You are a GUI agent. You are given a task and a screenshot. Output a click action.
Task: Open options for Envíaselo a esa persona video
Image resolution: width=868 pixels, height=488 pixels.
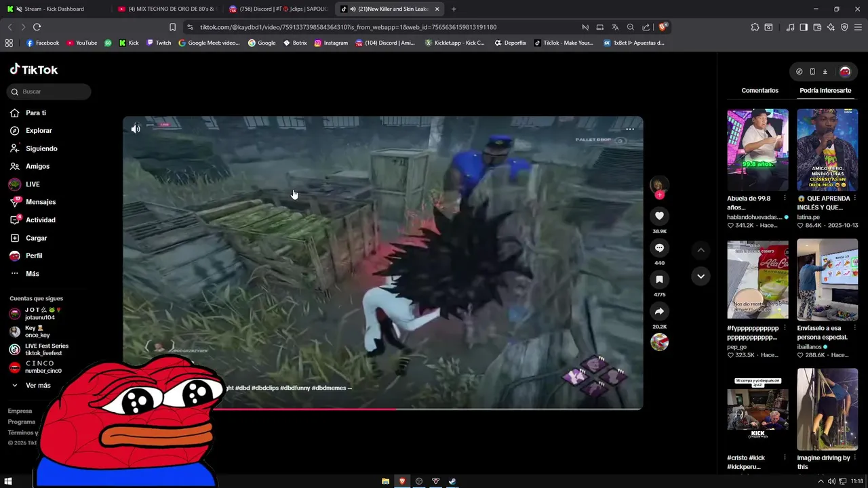pos(854,328)
